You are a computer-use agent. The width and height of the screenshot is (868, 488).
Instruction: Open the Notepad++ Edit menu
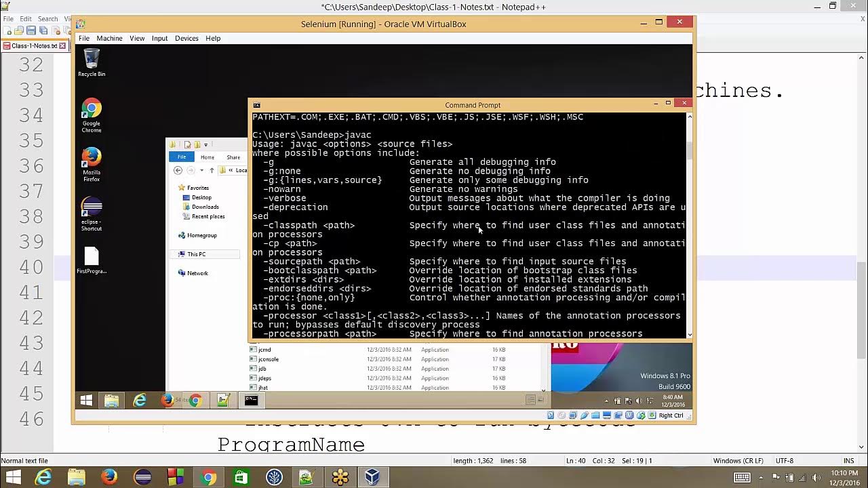pos(26,18)
